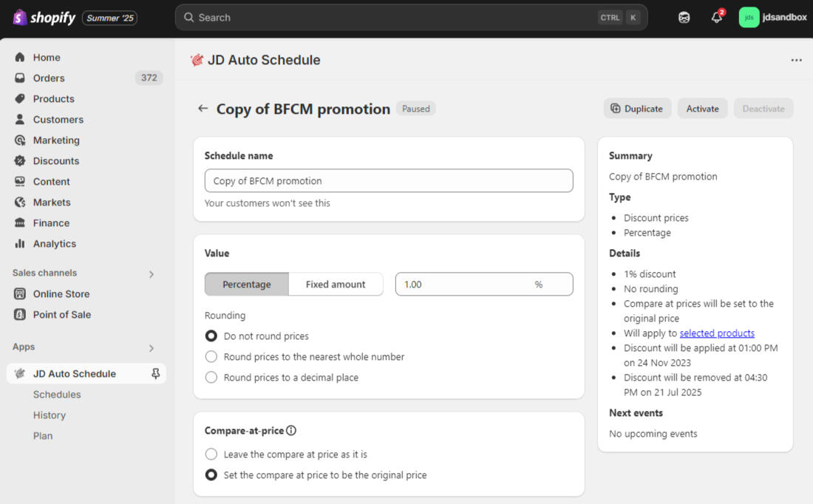Open the jdsandbox account avatar
Viewport: 813px width, 504px height.
(x=749, y=18)
